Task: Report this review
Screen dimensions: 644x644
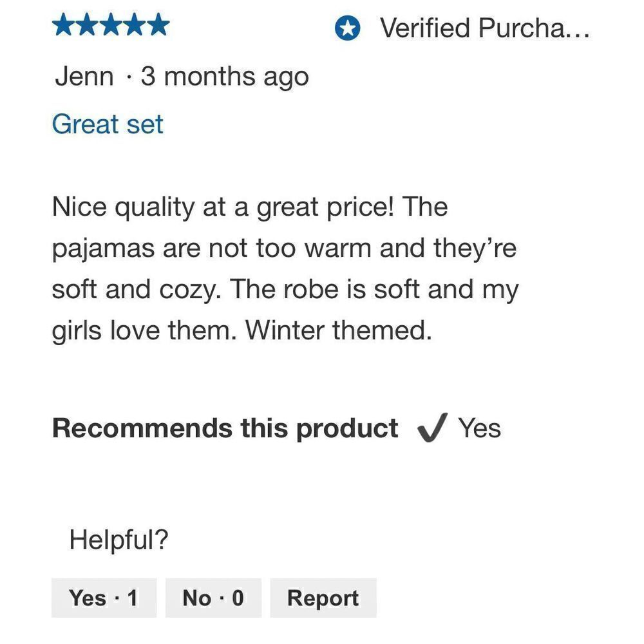Action: point(323,598)
